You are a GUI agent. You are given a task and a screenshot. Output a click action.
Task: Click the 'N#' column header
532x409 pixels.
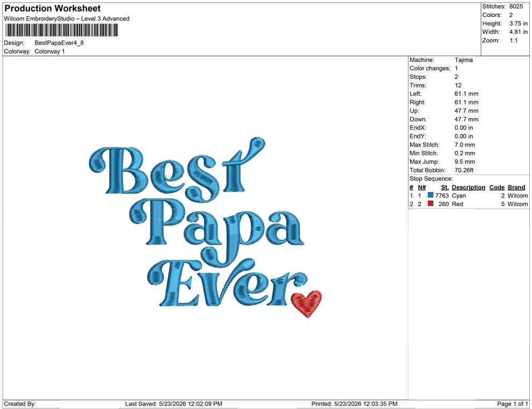click(422, 187)
